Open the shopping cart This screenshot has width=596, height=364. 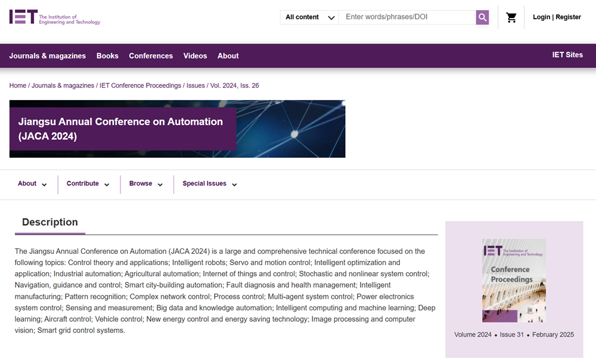511,17
